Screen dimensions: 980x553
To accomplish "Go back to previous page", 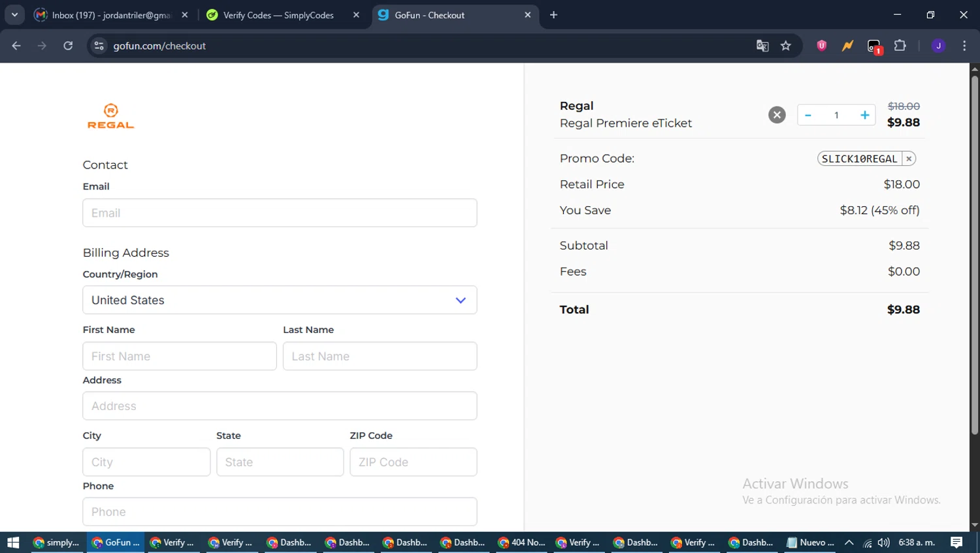I will [16, 46].
